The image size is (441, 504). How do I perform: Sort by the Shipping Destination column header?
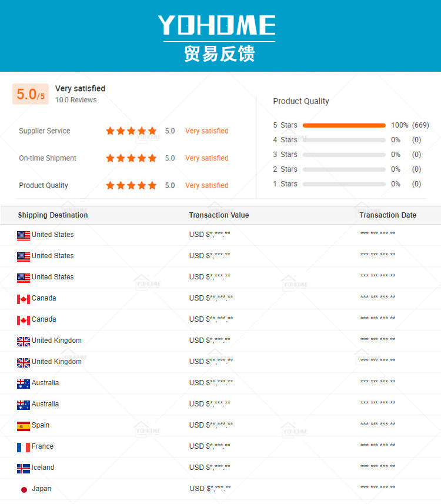click(x=53, y=215)
